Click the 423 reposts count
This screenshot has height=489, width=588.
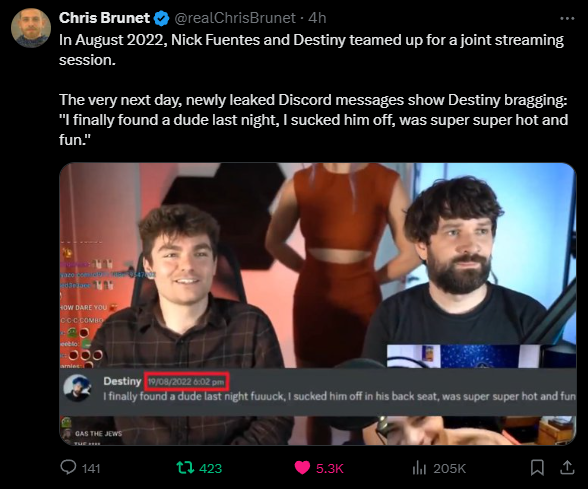[210, 468]
